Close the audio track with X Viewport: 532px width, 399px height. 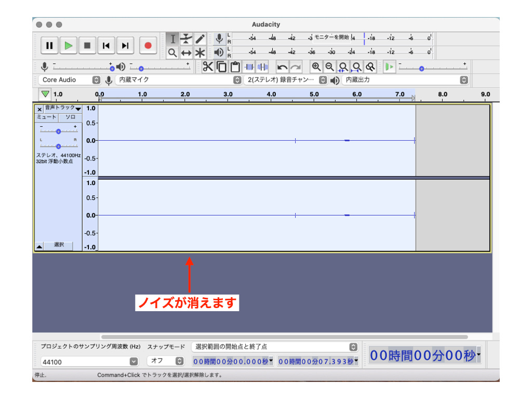pos(39,109)
